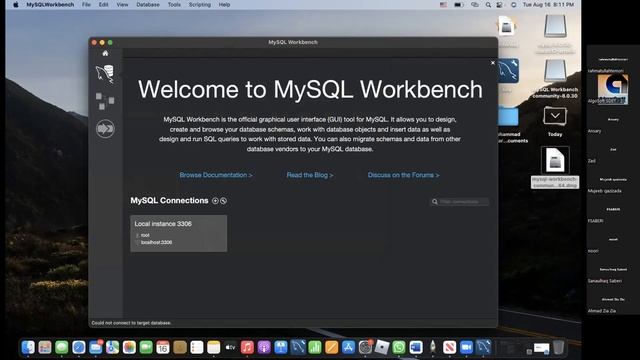
Task: Open App Store from the Dock
Action: coord(348,347)
